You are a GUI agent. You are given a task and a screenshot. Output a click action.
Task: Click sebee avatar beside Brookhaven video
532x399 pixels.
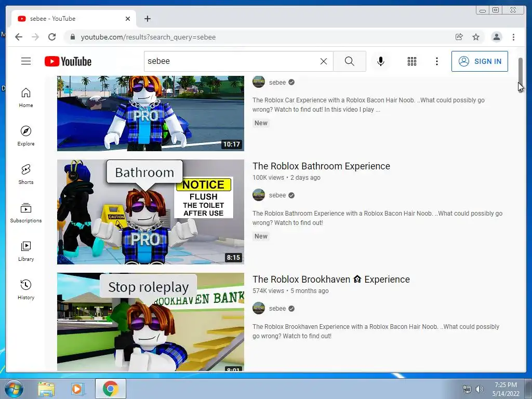tap(259, 309)
